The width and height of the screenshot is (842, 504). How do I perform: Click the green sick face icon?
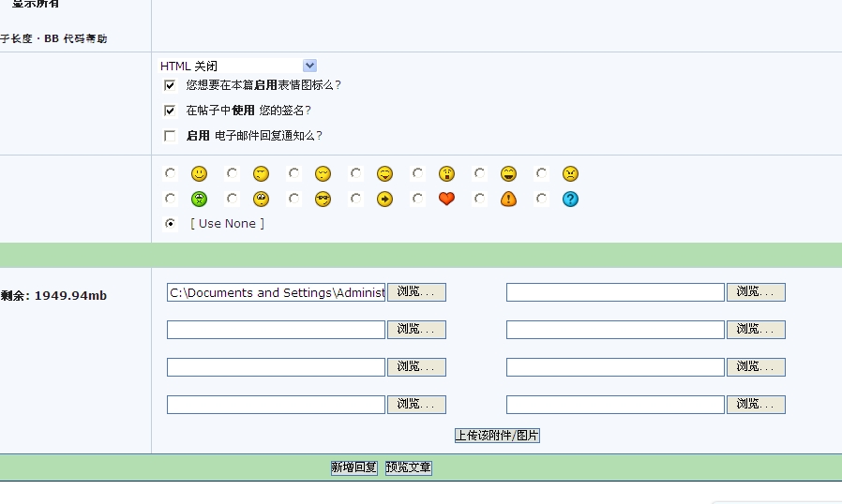pos(199,199)
